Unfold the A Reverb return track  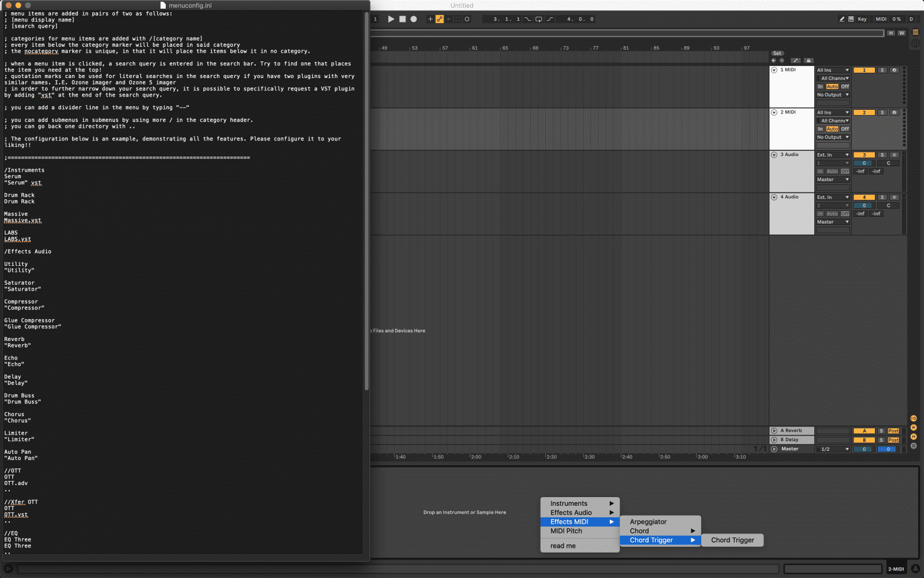(x=774, y=431)
